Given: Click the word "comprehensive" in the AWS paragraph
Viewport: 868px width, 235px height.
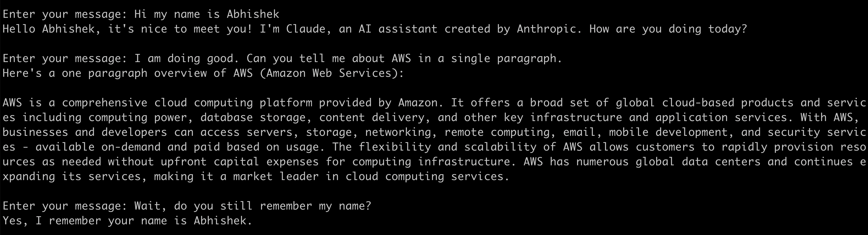Looking at the screenshot, I should (105, 103).
